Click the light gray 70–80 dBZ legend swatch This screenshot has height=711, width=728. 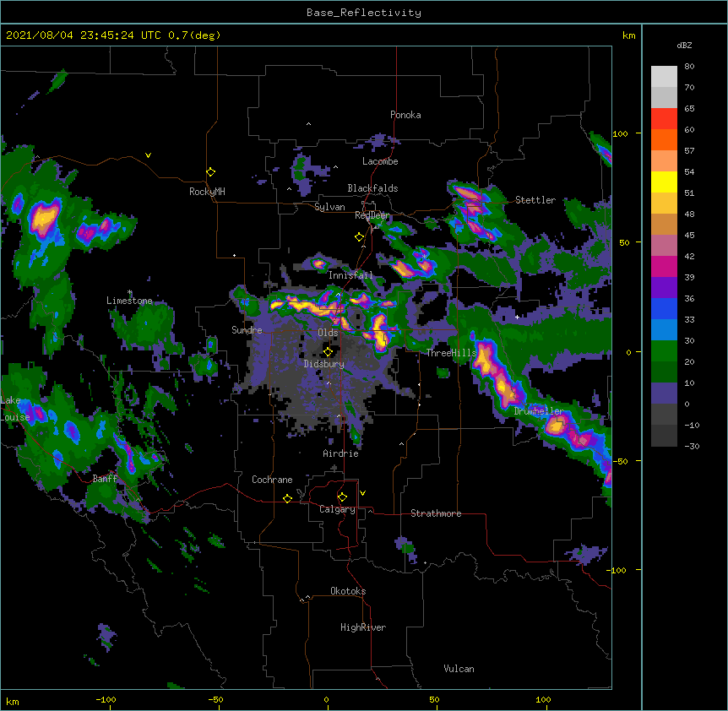click(664, 77)
